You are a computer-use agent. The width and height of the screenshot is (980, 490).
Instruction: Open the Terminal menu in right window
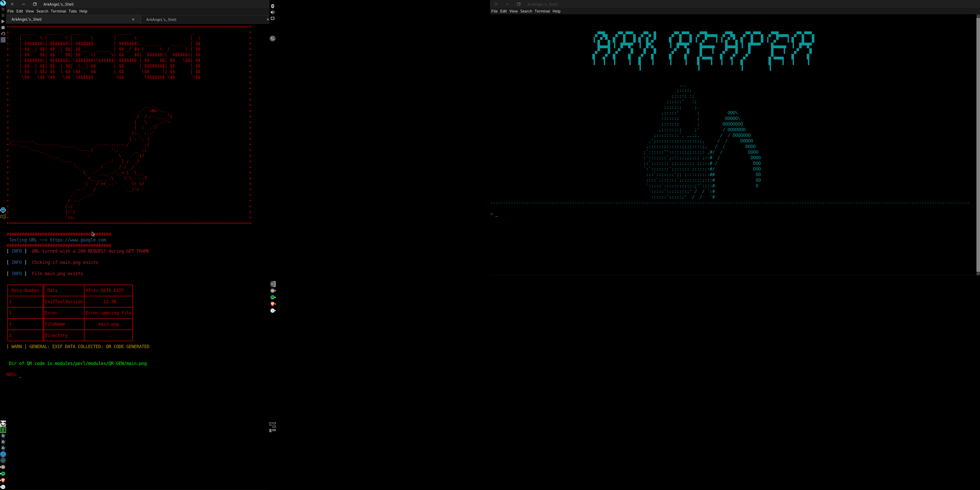click(x=542, y=11)
